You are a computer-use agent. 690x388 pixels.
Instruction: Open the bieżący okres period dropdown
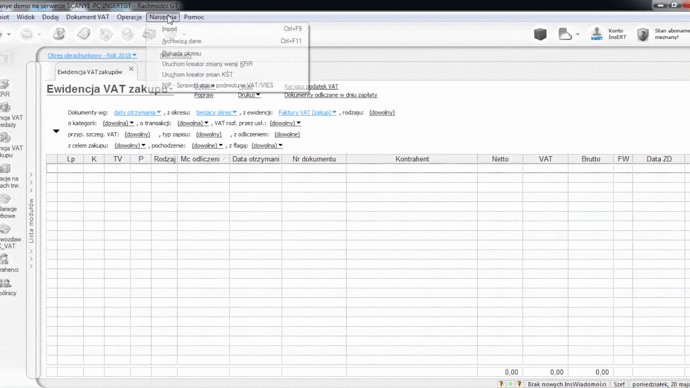(217, 113)
